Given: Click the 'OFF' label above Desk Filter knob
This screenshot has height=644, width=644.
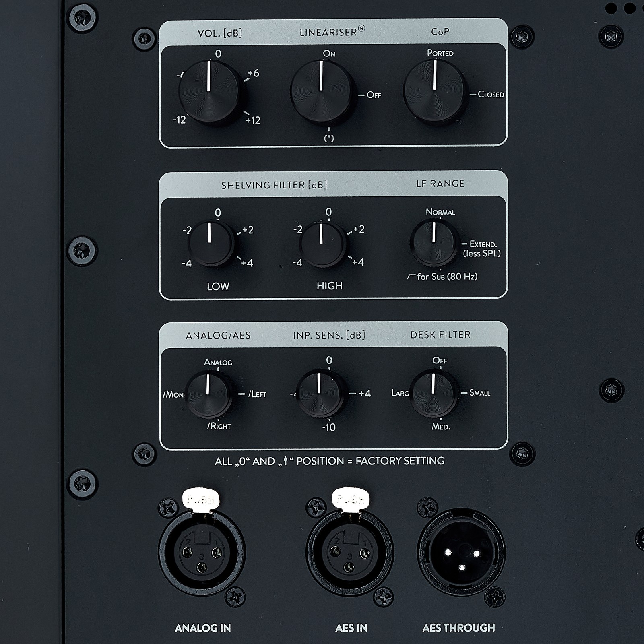Looking at the screenshot, I should tap(440, 361).
